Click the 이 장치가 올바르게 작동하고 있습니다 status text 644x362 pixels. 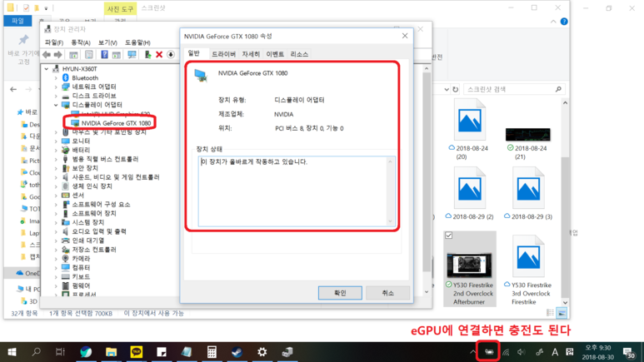tap(254, 161)
